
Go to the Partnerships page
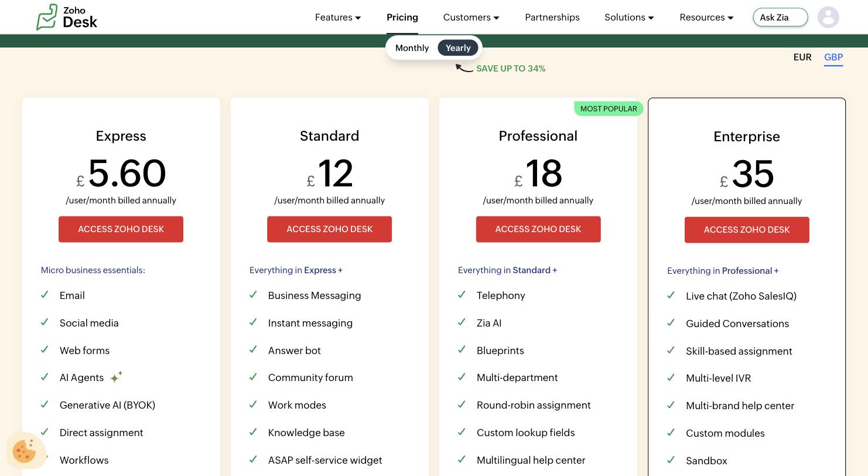click(x=552, y=17)
